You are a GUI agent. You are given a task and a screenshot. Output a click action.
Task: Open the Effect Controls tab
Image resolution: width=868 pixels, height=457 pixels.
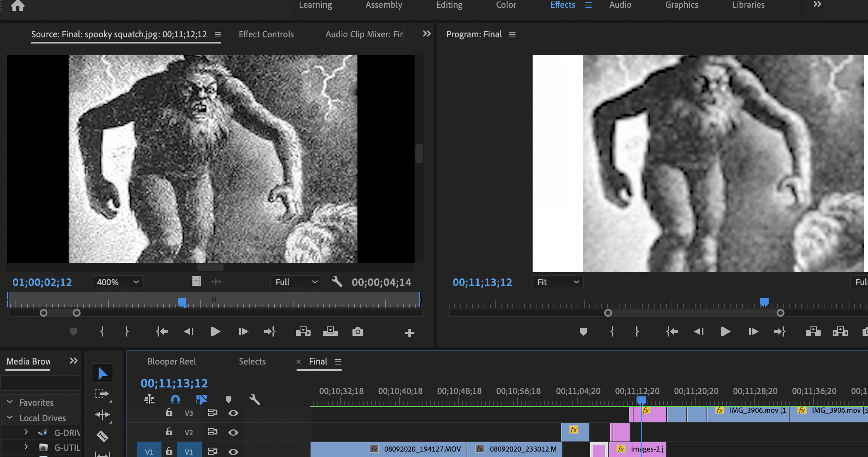pos(266,34)
